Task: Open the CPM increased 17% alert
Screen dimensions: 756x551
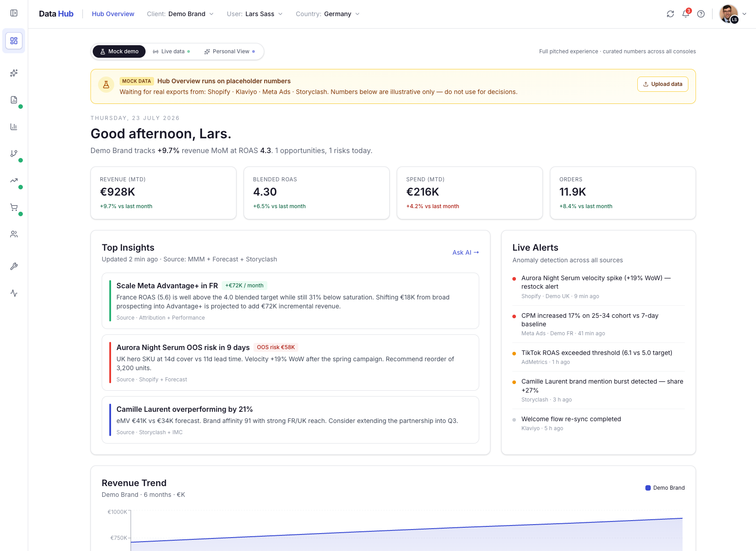Action: point(598,324)
